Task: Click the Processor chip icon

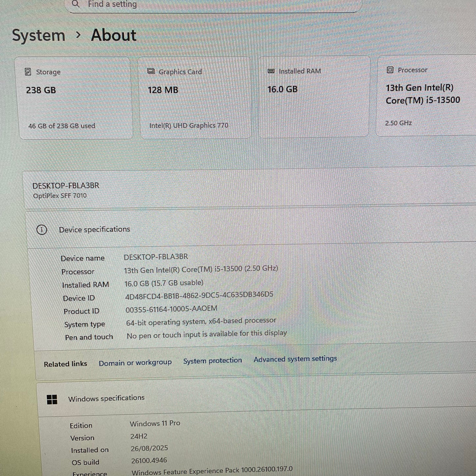Action: [x=390, y=70]
